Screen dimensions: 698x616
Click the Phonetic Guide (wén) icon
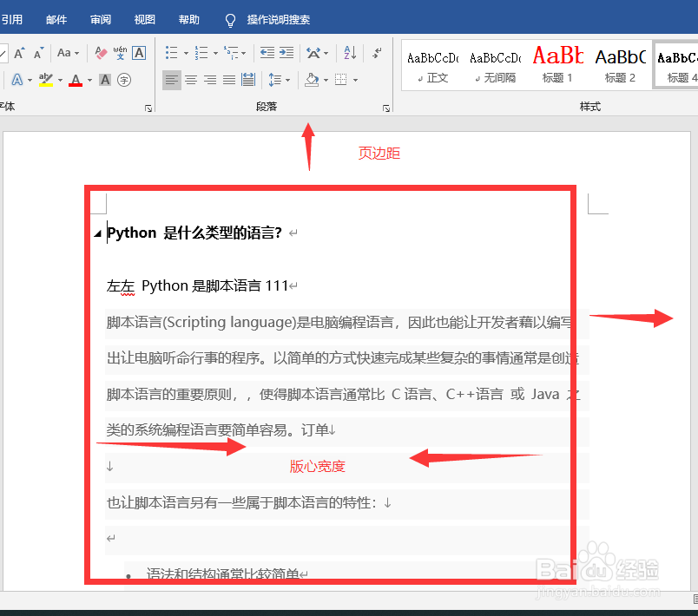coord(120,53)
